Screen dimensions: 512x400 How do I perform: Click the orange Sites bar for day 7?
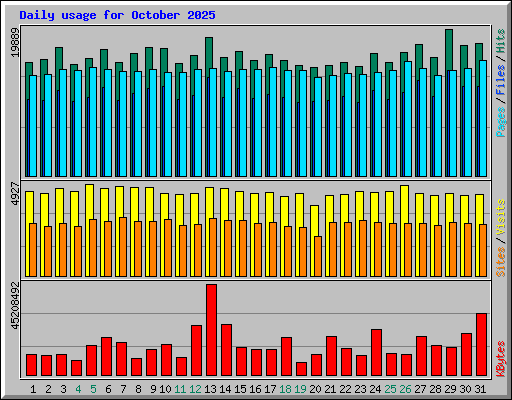(x=123, y=247)
